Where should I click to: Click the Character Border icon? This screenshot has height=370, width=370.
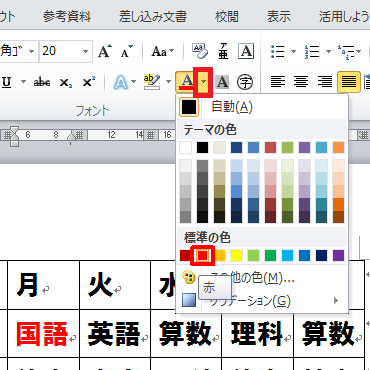tap(246, 51)
